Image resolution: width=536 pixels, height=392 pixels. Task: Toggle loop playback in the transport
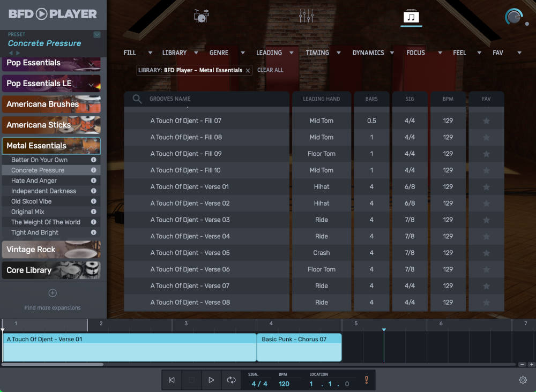(x=231, y=380)
